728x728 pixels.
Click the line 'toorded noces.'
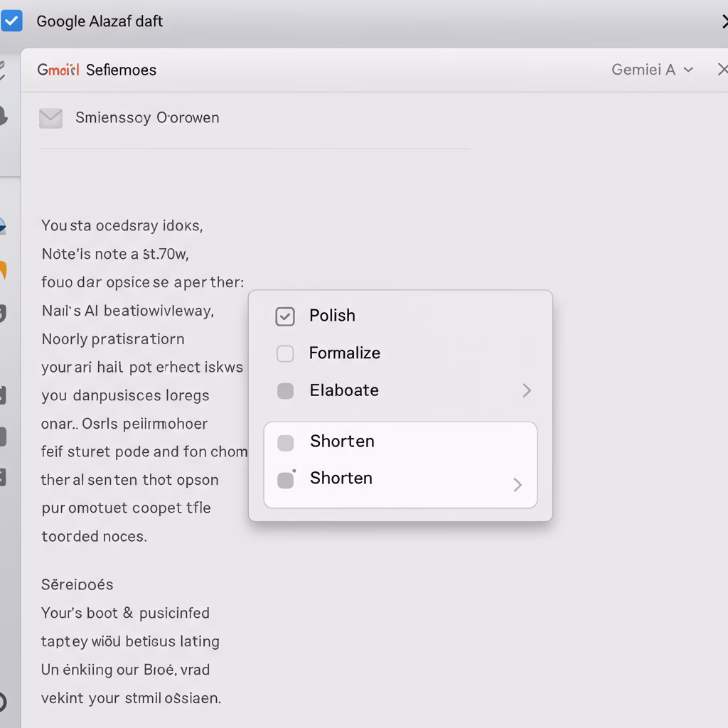95,537
